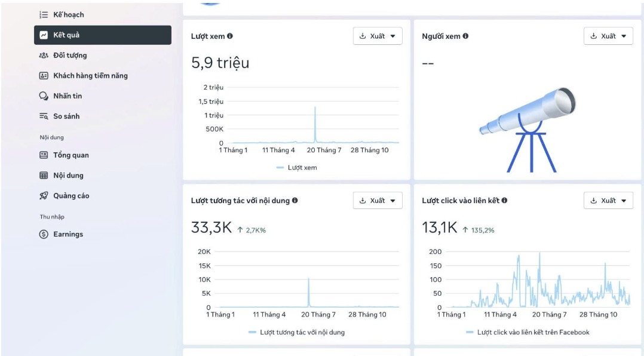Viewport: 644px width, 356px height.
Task: Click the 135,2% increase indicator
Action: click(479, 231)
